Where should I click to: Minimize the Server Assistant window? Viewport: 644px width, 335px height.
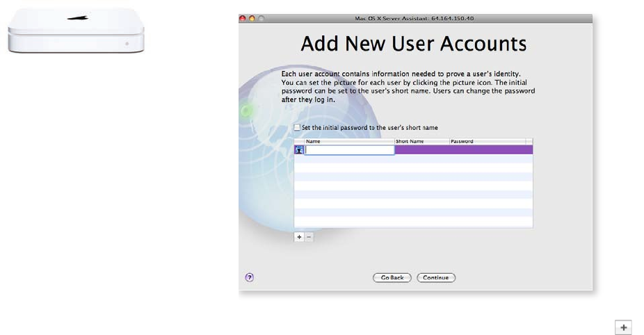pyautogui.click(x=252, y=19)
